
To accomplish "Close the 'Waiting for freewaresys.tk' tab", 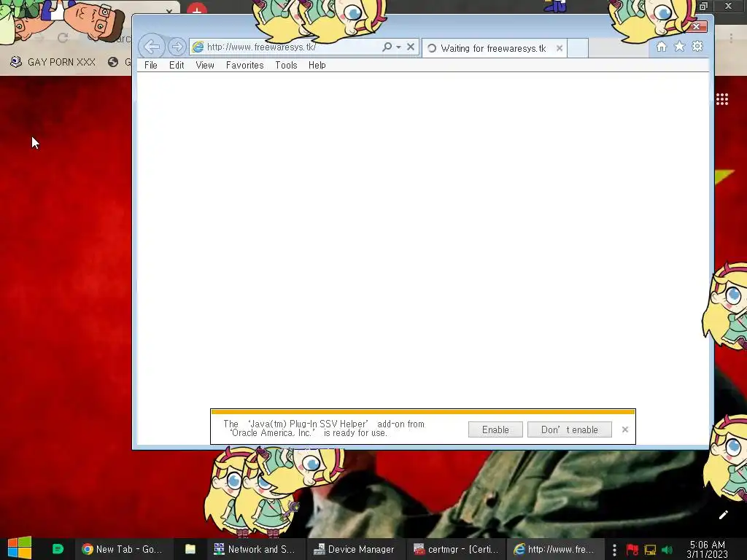I will (x=560, y=48).
